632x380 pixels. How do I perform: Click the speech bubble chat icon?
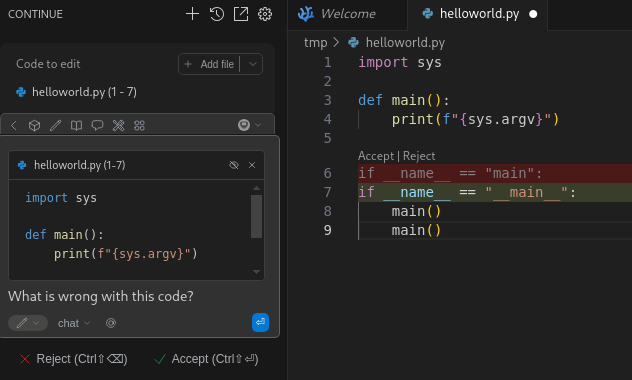[x=97, y=126]
